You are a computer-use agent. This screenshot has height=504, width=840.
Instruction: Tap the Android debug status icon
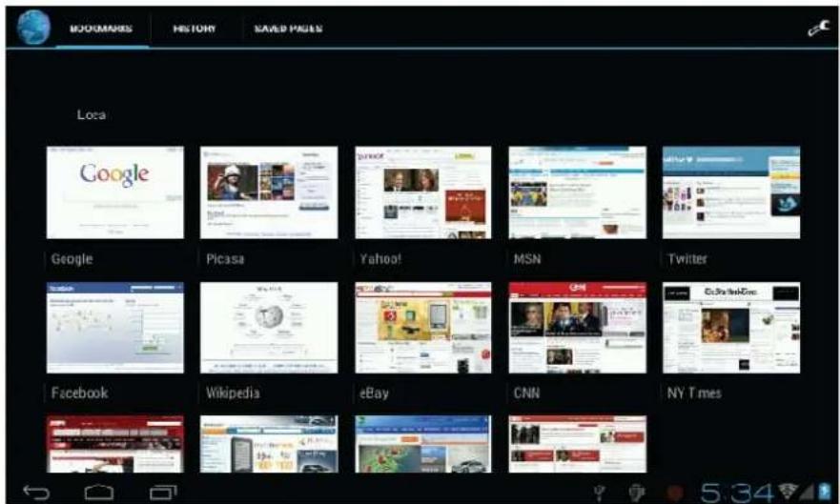click(636, 493)
